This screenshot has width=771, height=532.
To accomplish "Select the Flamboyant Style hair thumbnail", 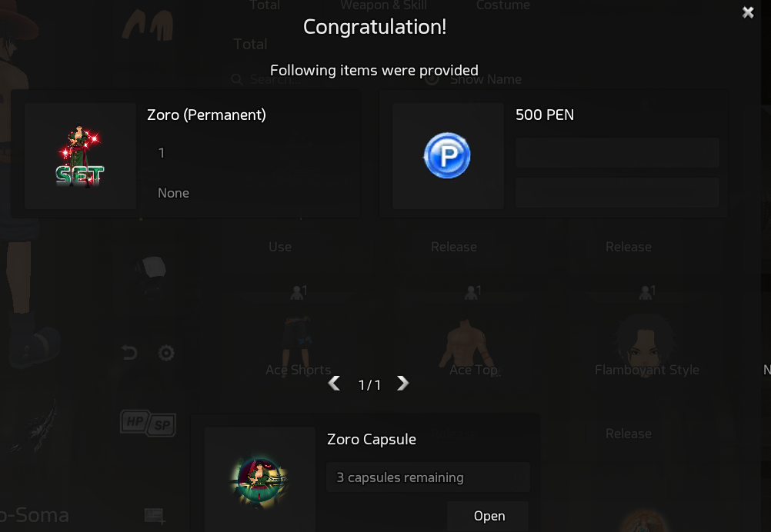I will [646, 339].
